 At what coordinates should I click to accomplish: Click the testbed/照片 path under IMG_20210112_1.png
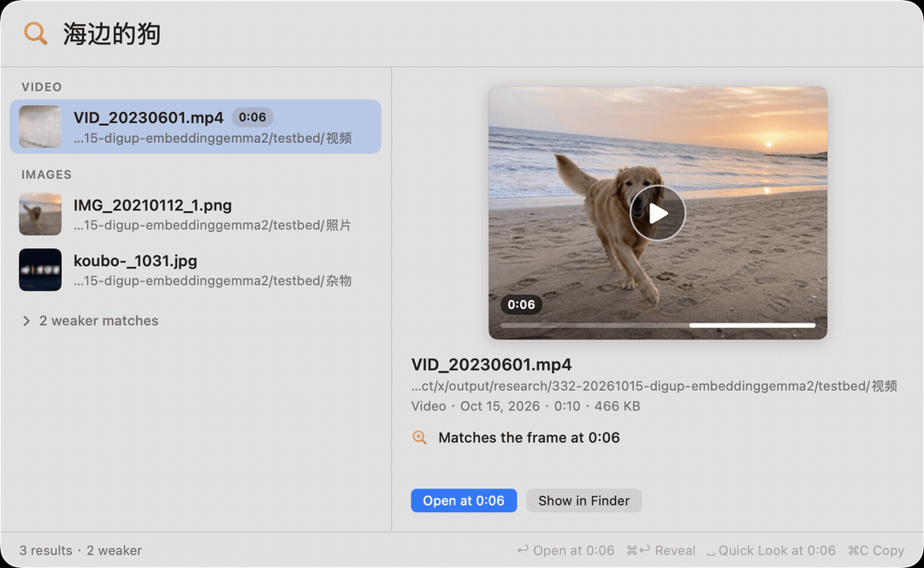(x=213, y=226)
